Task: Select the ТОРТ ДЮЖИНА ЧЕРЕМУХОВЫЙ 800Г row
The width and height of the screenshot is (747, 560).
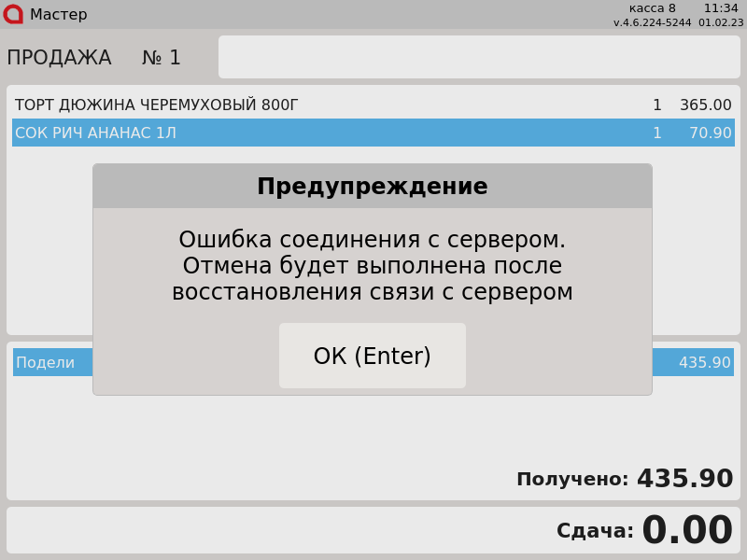Action: [157, 105]
